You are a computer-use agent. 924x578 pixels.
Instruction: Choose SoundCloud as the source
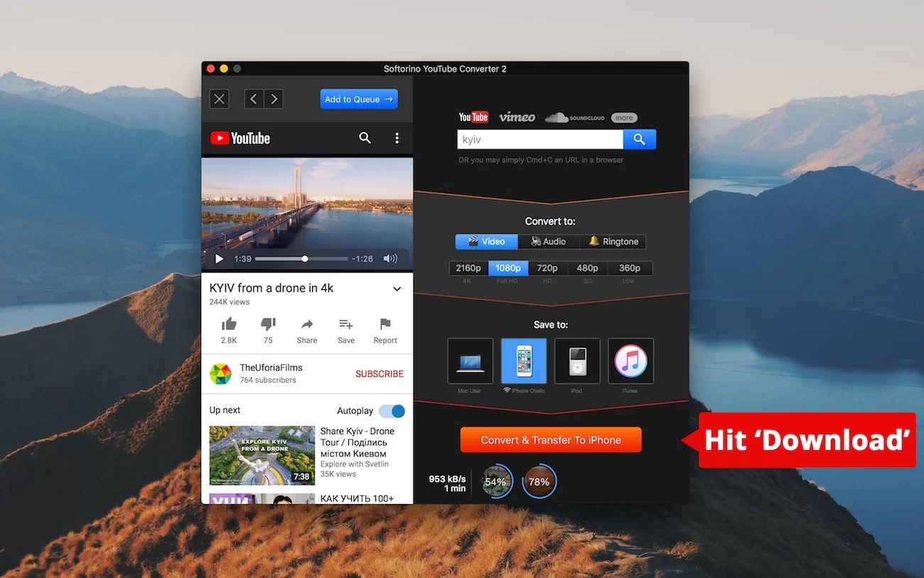point(574,117)
